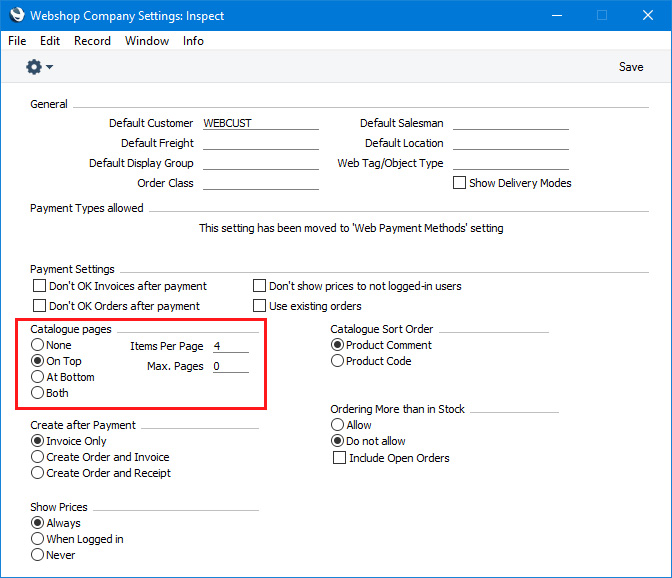Open the Record menu
Image resolution: width=672 pixels, height=578 pixels.
tap(92, 41)
